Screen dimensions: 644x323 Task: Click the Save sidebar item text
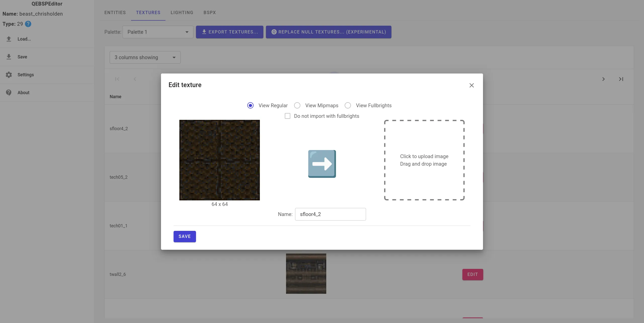coord(22,57)
